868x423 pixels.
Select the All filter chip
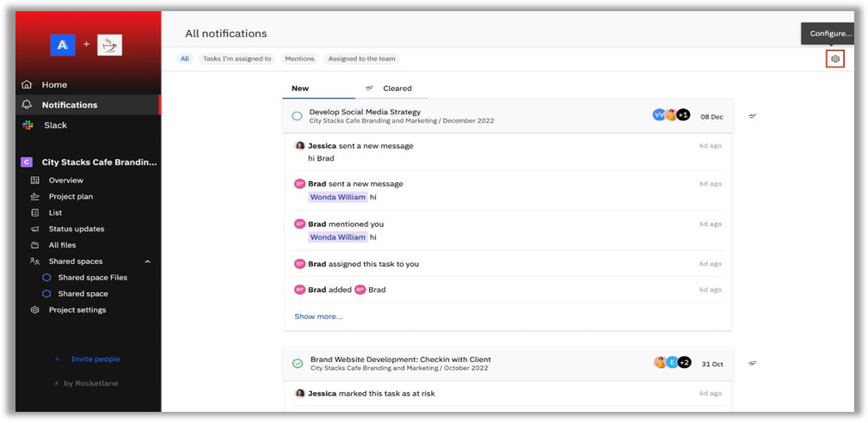[184, 58]
